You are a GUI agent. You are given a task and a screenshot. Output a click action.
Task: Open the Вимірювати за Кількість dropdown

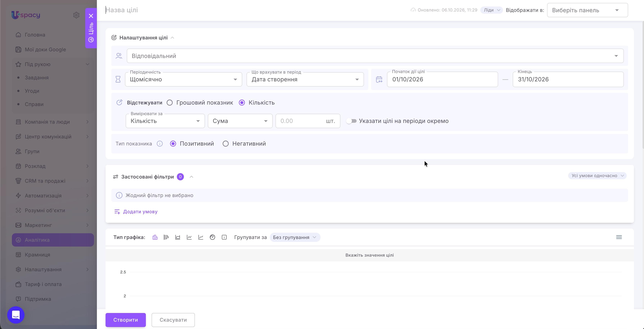[x=165, y=121]
